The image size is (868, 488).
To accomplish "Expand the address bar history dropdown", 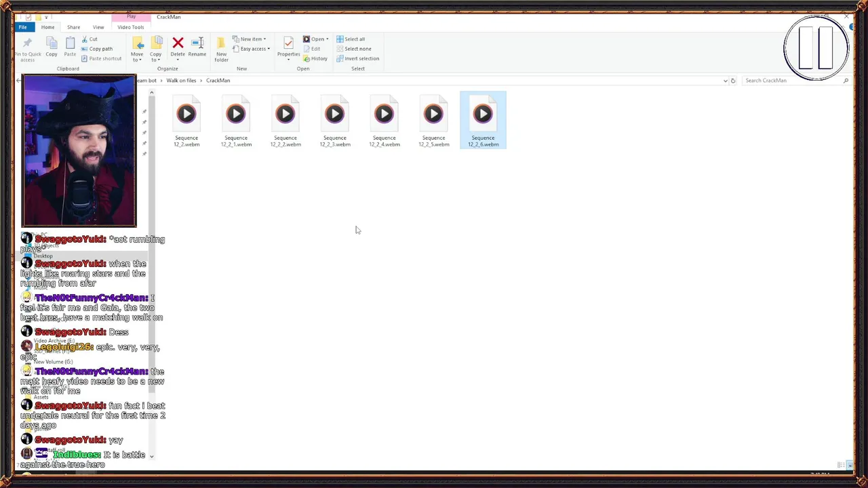I will [725, 81].
